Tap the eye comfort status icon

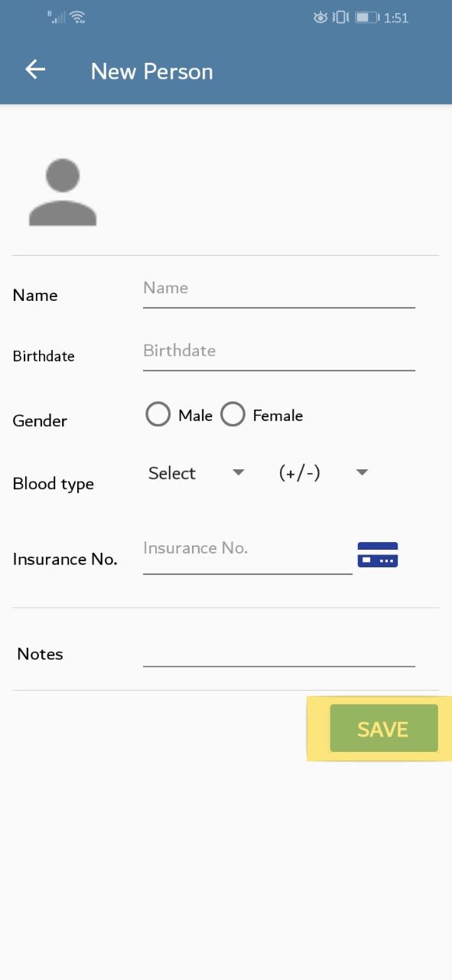pyautogui.click(x=320, y=17)
